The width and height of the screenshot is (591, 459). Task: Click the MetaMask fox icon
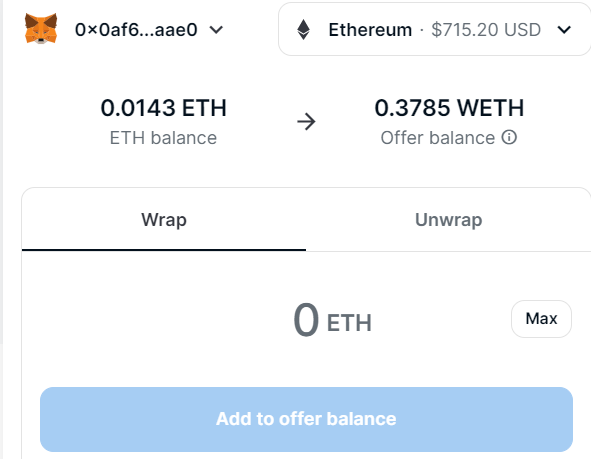(41, 29)
